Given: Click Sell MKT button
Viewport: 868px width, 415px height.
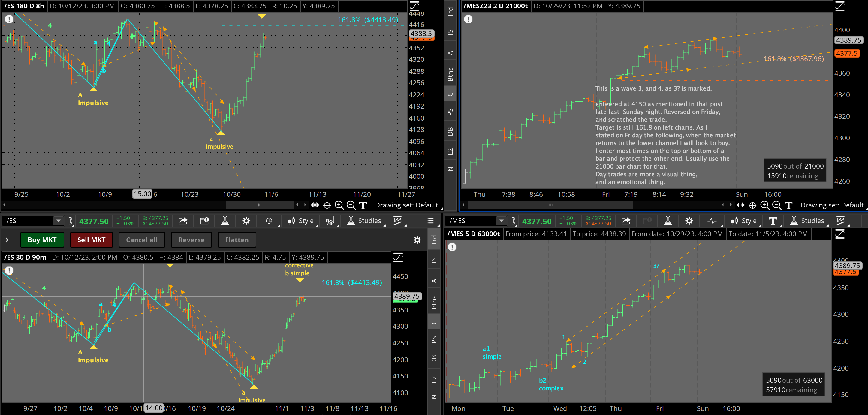Looking at the screenshot, I should 91,240.
